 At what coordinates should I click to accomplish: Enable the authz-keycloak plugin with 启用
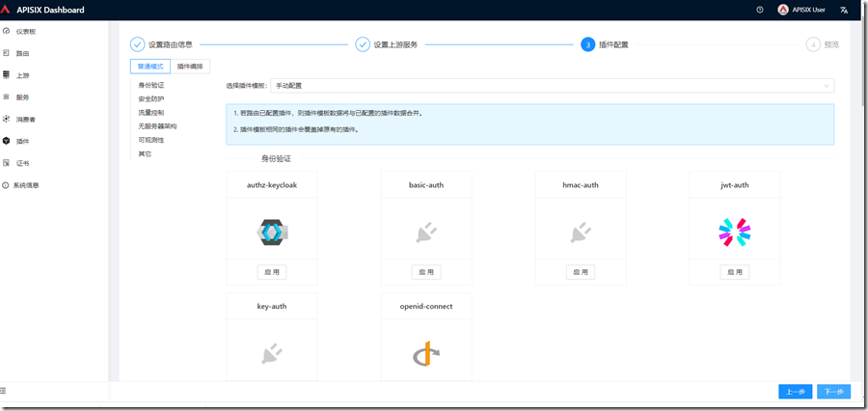[x=272, y=272]
